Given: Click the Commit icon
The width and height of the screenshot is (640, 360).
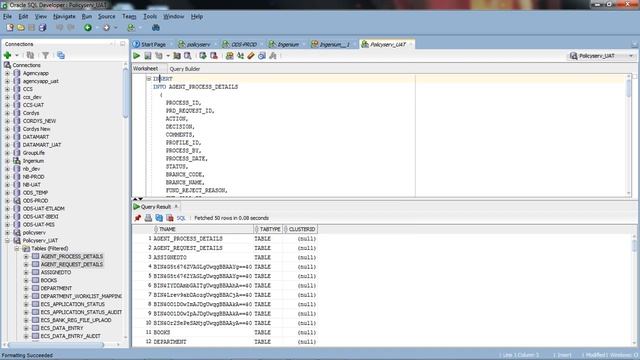Looking at the screenshot, I should (203, 56).
